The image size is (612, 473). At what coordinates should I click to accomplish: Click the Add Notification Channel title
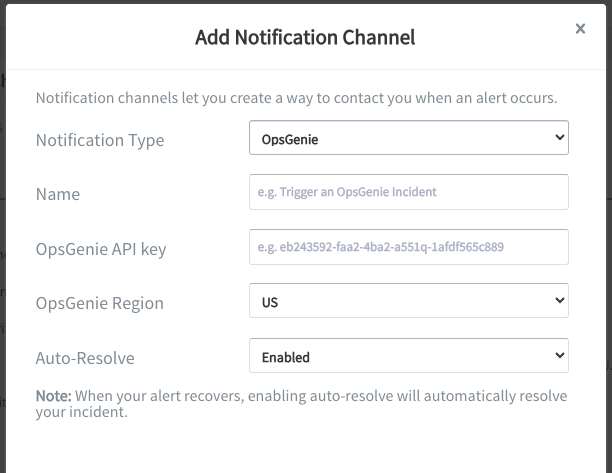pyautogui.click(x=305, y=37)
